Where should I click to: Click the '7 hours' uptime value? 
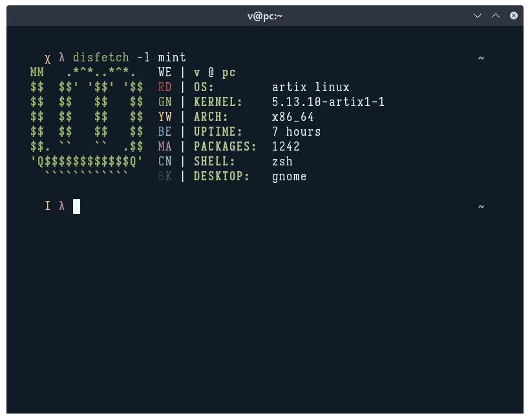tap(297, 132)
